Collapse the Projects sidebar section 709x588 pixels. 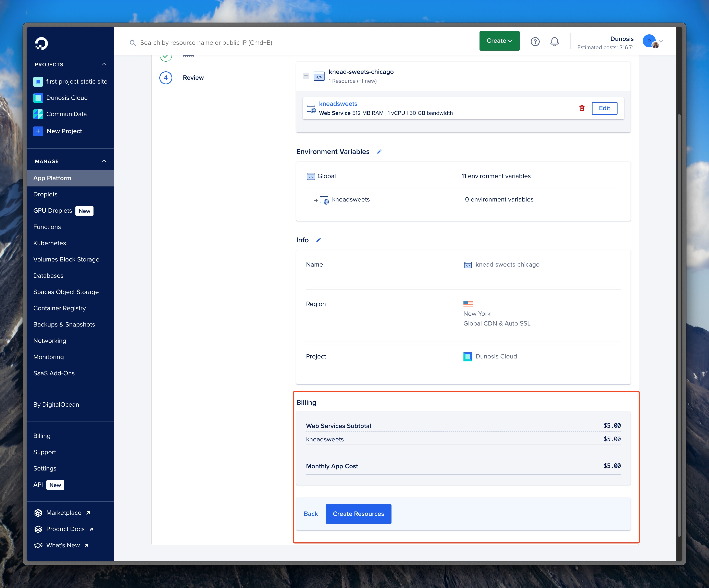click(x=104, y=64)
